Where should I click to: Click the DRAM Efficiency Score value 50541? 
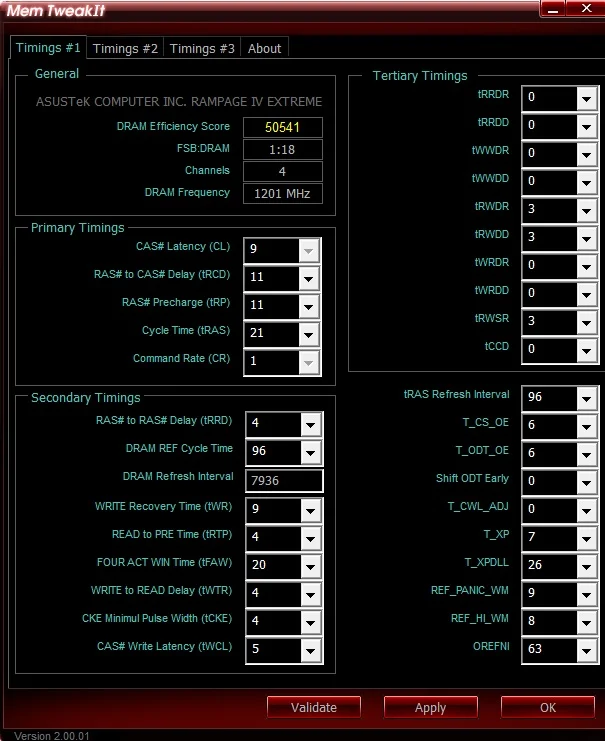[x=283, y=128]
